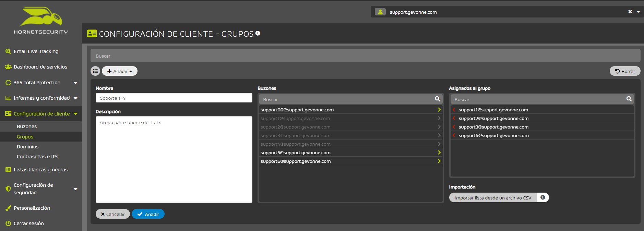Click the ID card icon beside page title
The image size is (644, 231).
[x=92, y=33]
